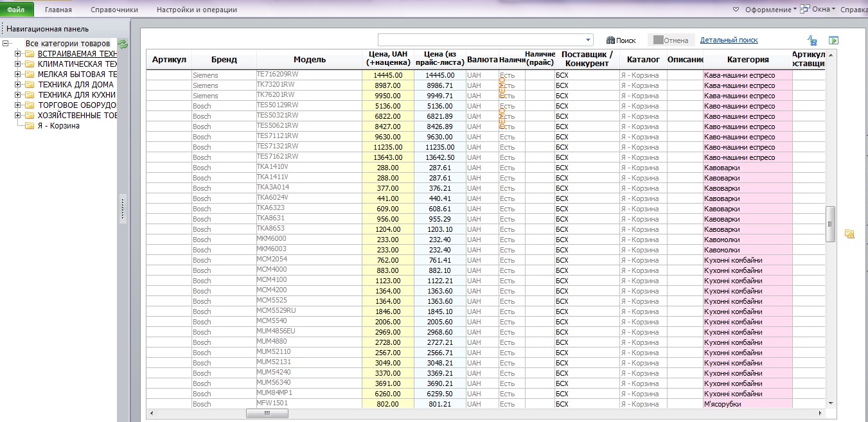This screenshot has height=422, width=868.
Task: Click the Валюта column header
Action: tap(482, 60)
